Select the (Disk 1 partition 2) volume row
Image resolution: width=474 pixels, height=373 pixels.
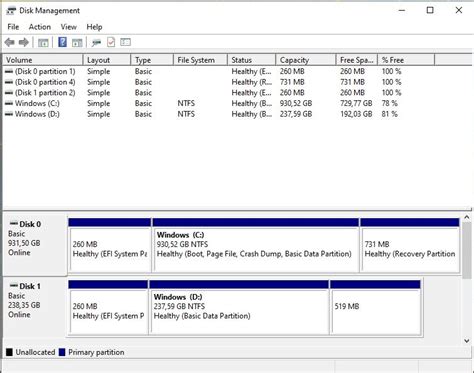point(219,93)
